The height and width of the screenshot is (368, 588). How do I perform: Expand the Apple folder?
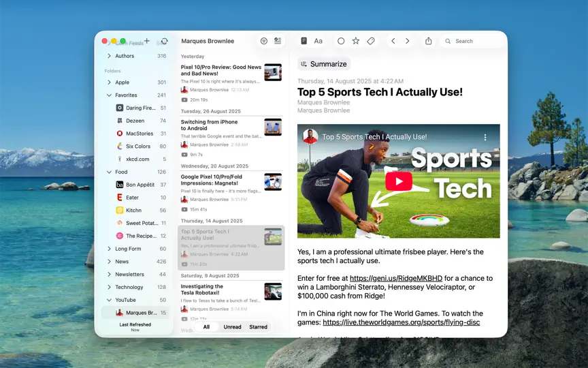109,82
